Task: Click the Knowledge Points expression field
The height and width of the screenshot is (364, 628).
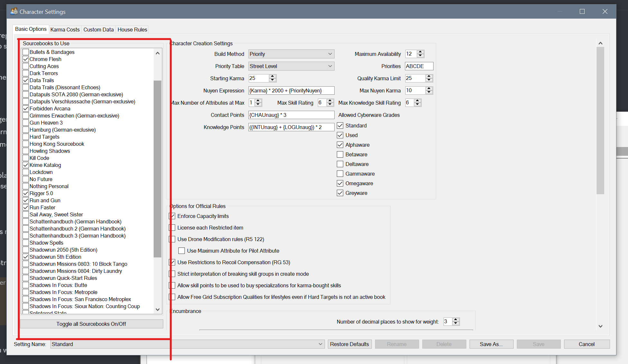Action: click(291, 127)
